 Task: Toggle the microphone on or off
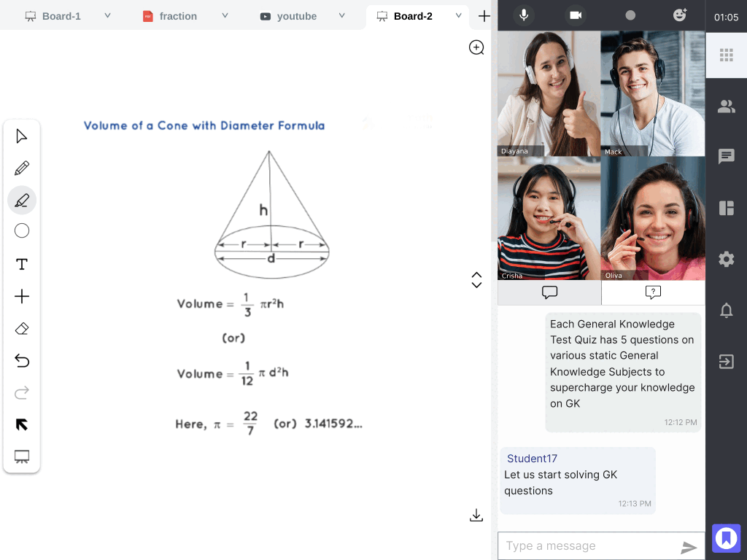(x=523, y=15)
